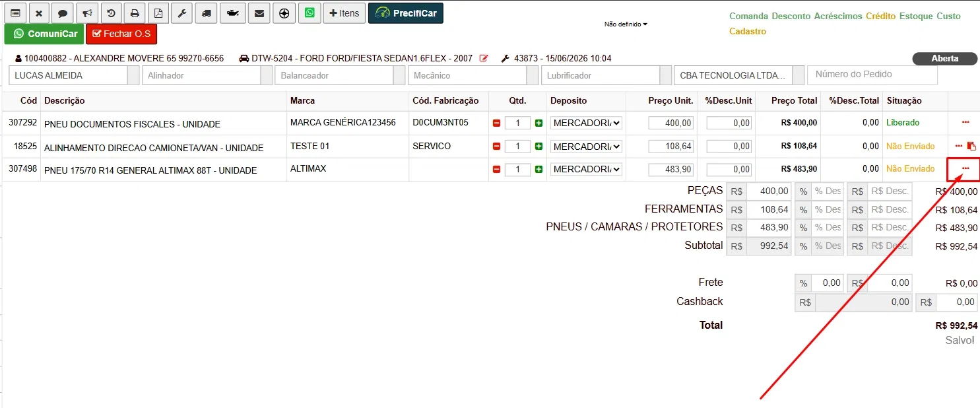Open the Cadastro link
This screenshot has width=980, height=408.
(x=748, y=31)
